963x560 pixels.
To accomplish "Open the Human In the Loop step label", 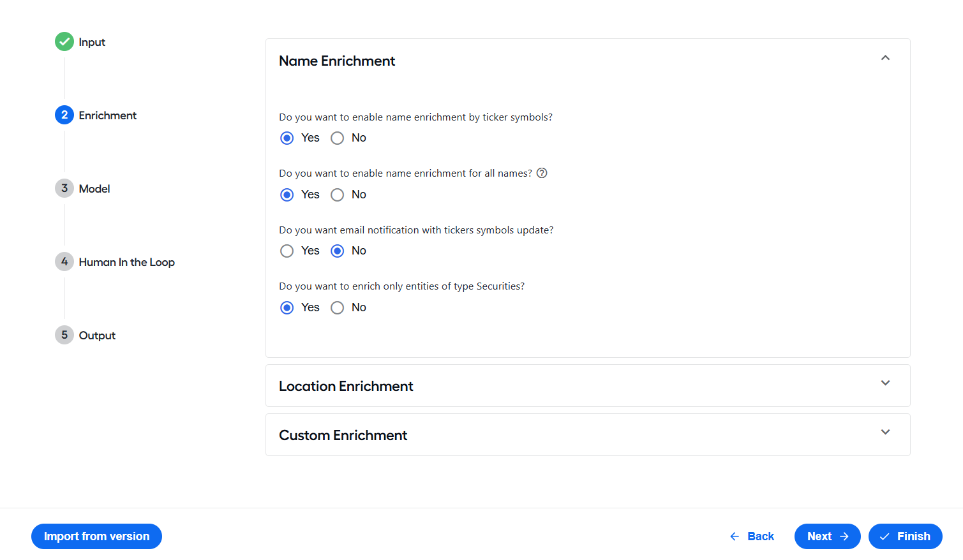I will [127, 262].
